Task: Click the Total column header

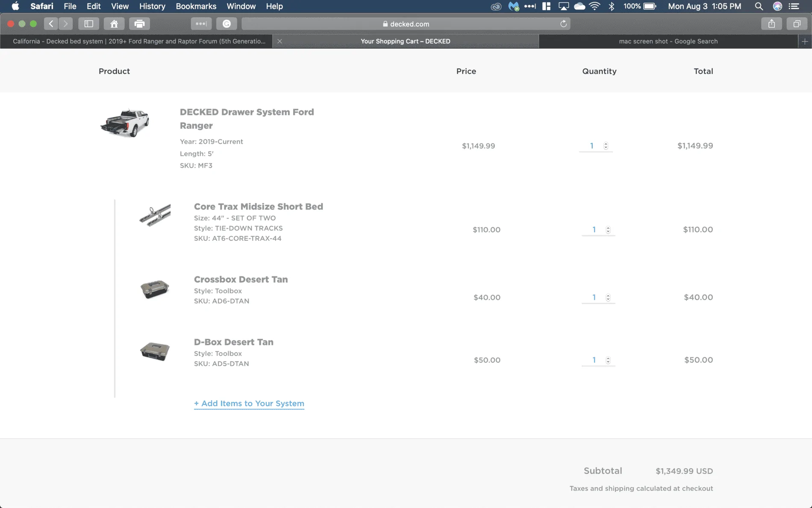Action: pos(703,71)
